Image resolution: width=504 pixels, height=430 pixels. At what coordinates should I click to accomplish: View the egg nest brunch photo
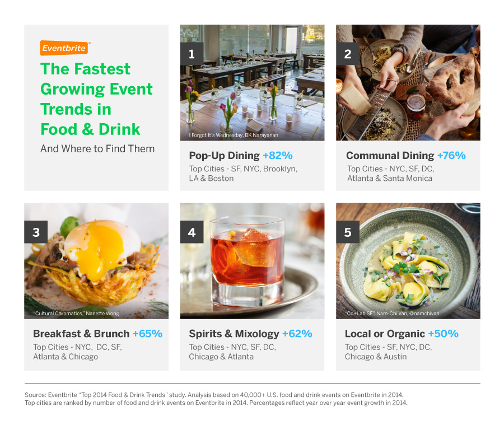tap(96, 261)
